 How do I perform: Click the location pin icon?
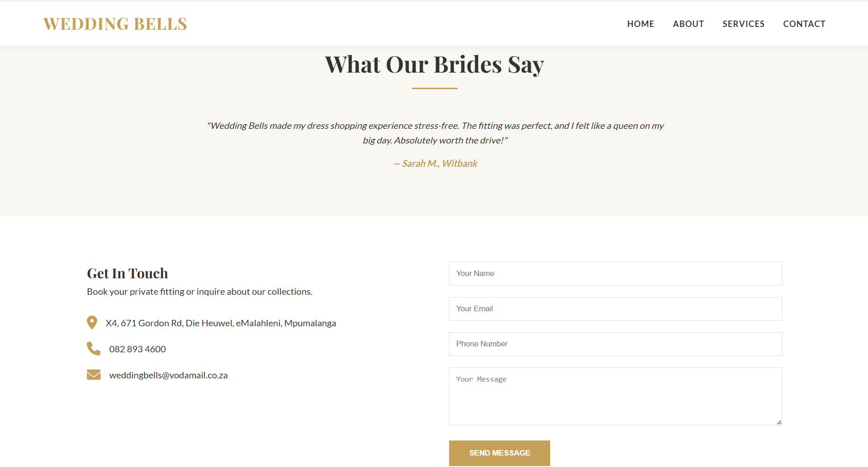tap(92, 323)
